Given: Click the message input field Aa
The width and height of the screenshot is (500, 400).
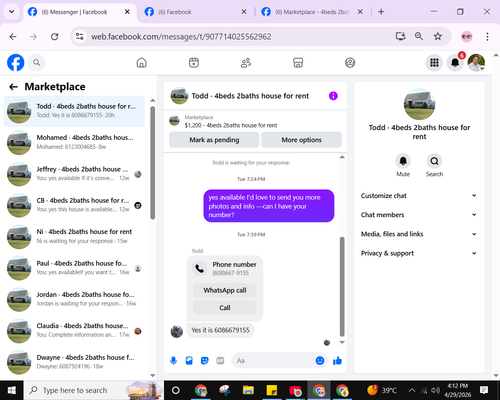Looking at the screenshot, I should tap(273, 361).
